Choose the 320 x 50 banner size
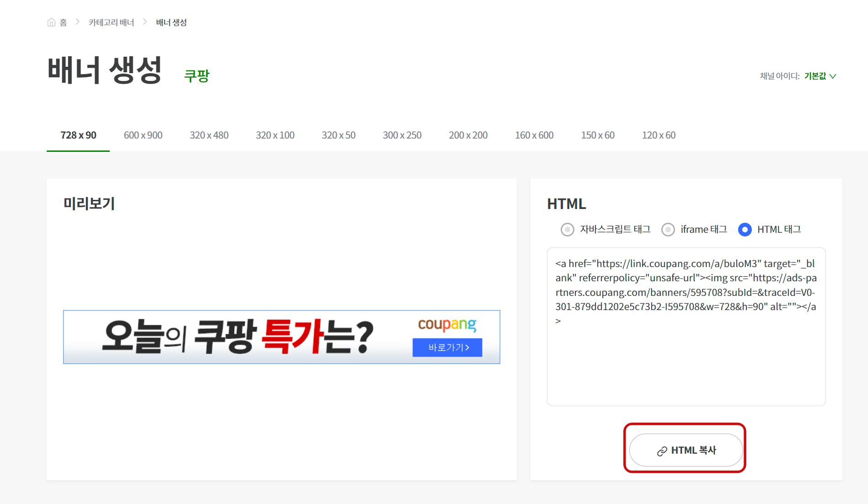The height and width of the screenshot is (504, 868). [338, 135]
